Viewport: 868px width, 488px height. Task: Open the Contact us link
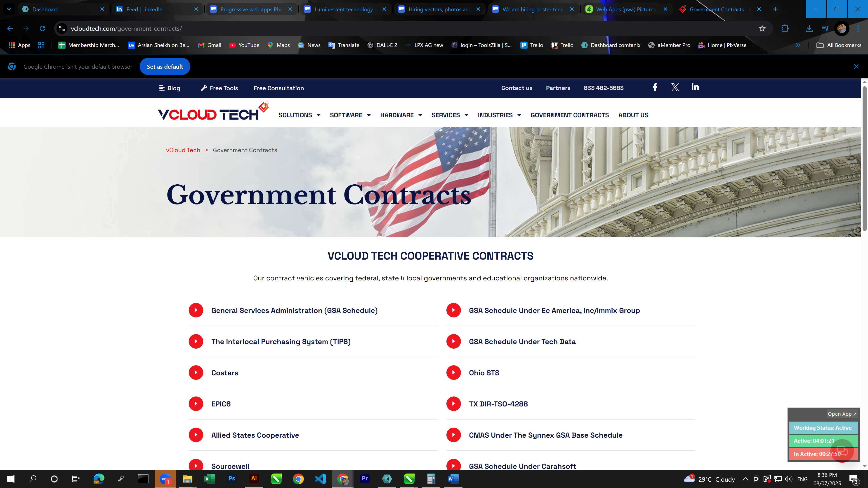point(517,88)
